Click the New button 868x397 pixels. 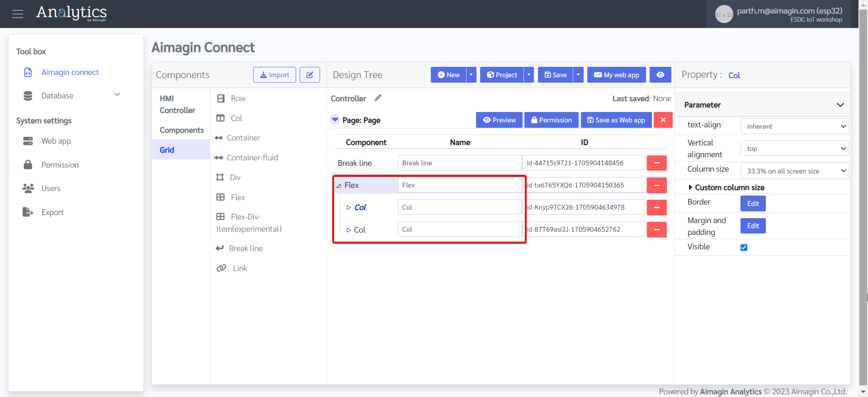click(x=448, y=75)
